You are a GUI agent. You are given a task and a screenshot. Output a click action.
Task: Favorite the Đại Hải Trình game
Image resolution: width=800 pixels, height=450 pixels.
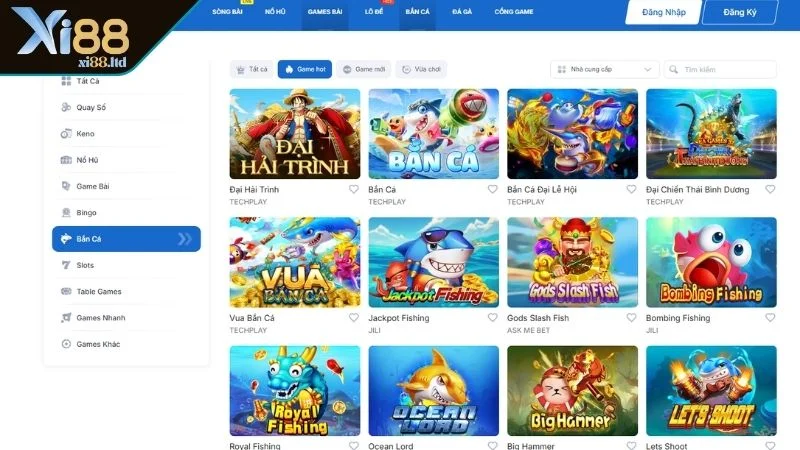354,189
